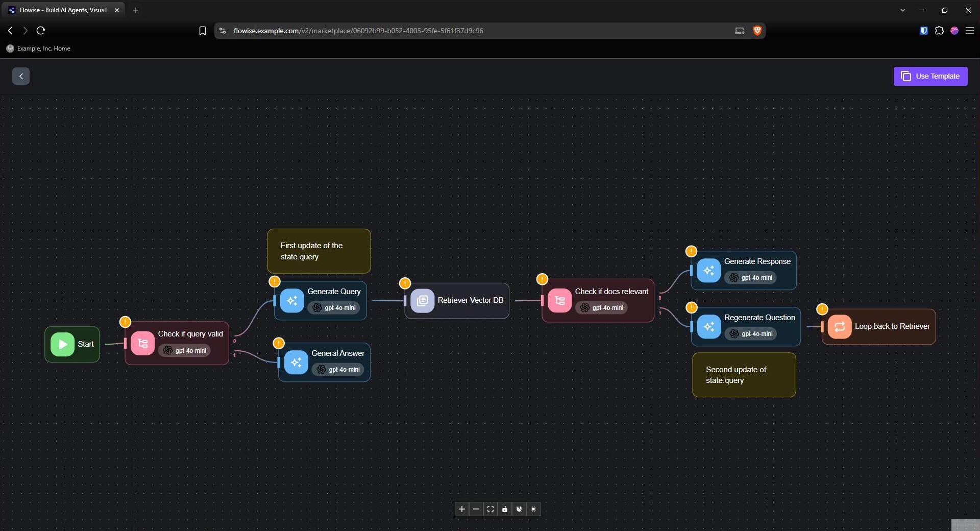The width and height of the screenshot is (980, 531).
Task: Click the General Answer sparkle icon
Action: pyautogui.click(x=296, y=363)
